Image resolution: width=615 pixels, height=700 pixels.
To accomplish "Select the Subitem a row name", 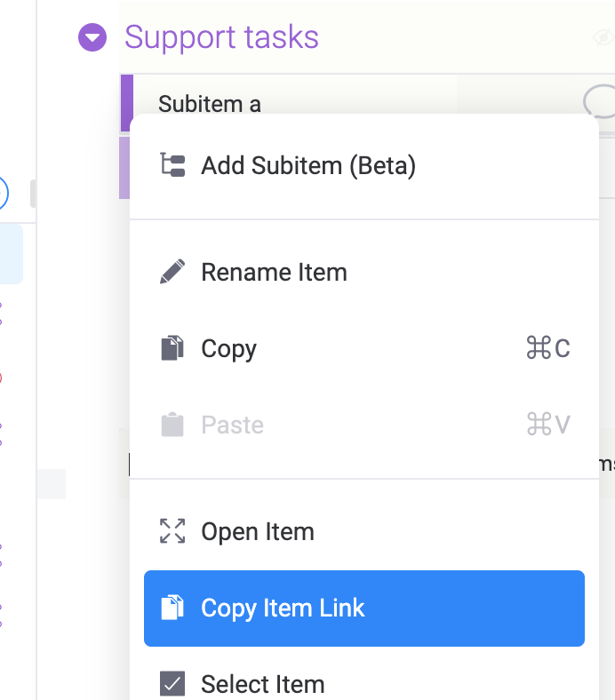I will tap(210, 103).
